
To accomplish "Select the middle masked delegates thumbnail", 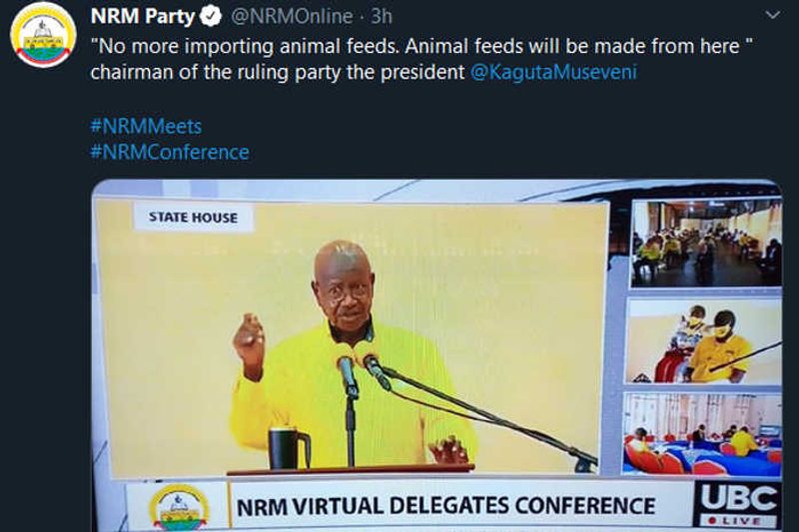I will [705, 342].
